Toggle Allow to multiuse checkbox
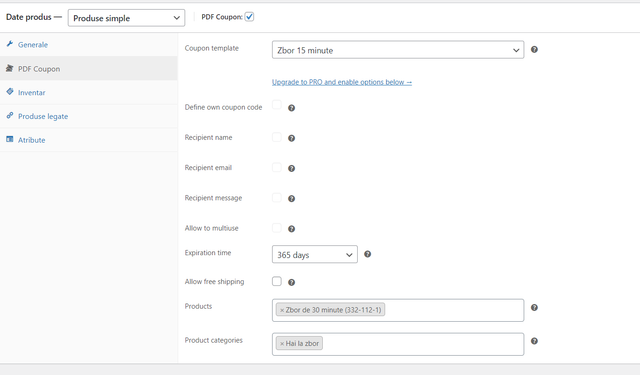The width and height of the screenshot is (640, 375). 277,228
